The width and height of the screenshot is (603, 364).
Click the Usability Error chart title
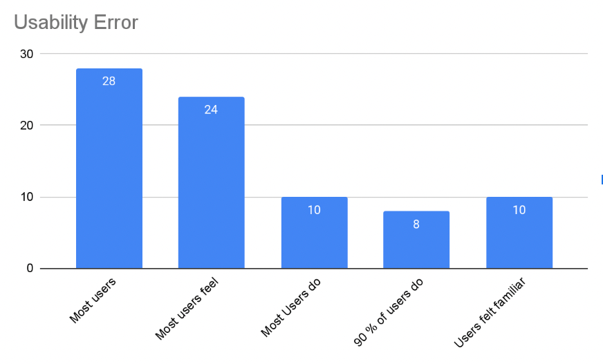coord(76,22)
